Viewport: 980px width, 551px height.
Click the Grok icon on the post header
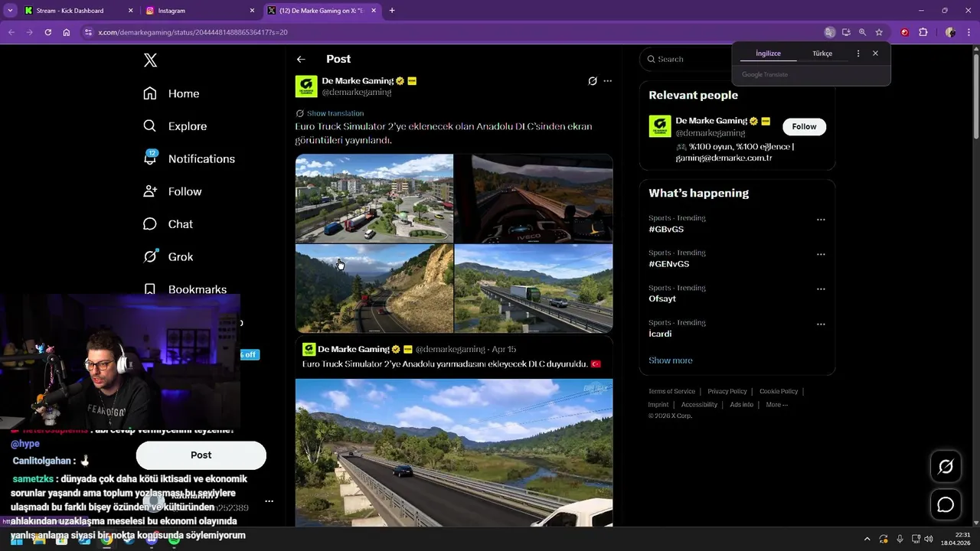tap(592, 81)
